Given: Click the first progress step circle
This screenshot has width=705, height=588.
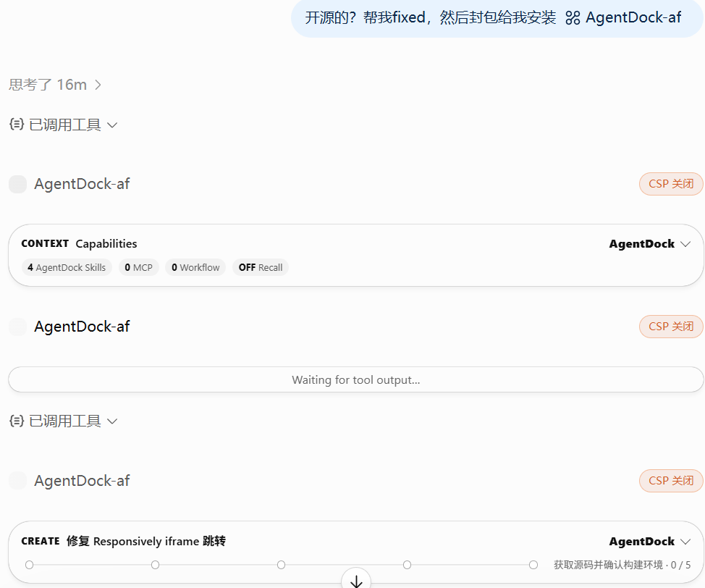Looking at the screenshot, I should tap(29, 565).
